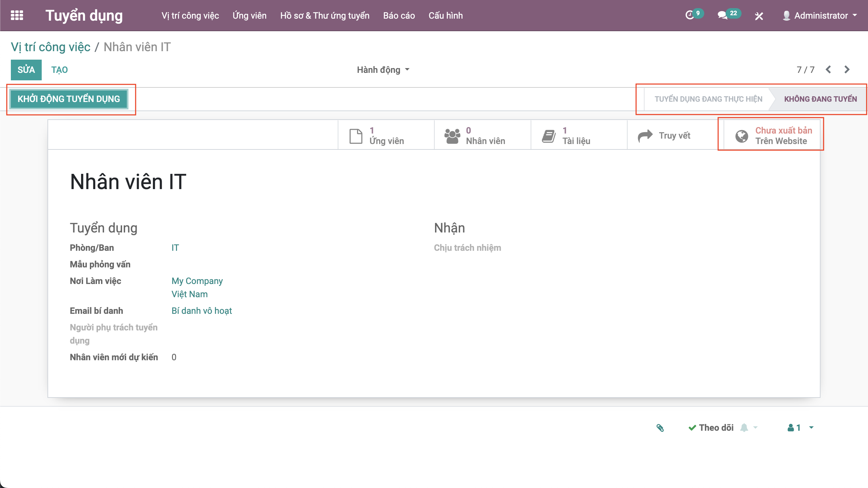Open the activities clock icon
This screenshot has width=868, height=488.
(690, 16)
